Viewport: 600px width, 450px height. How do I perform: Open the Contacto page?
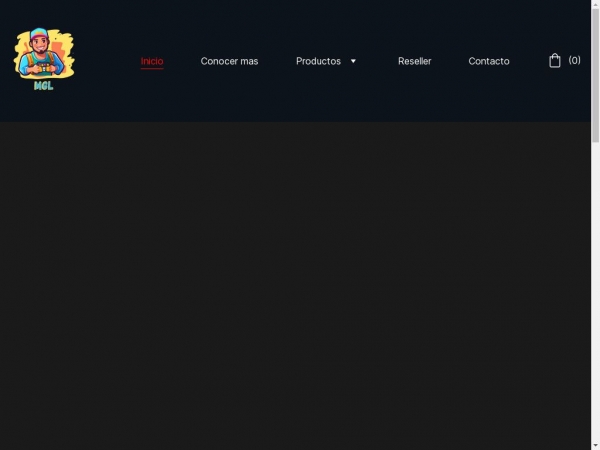(489, 61)
